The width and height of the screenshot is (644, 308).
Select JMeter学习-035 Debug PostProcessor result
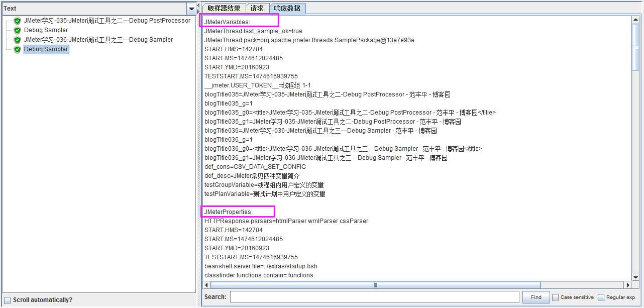point(107,21)
